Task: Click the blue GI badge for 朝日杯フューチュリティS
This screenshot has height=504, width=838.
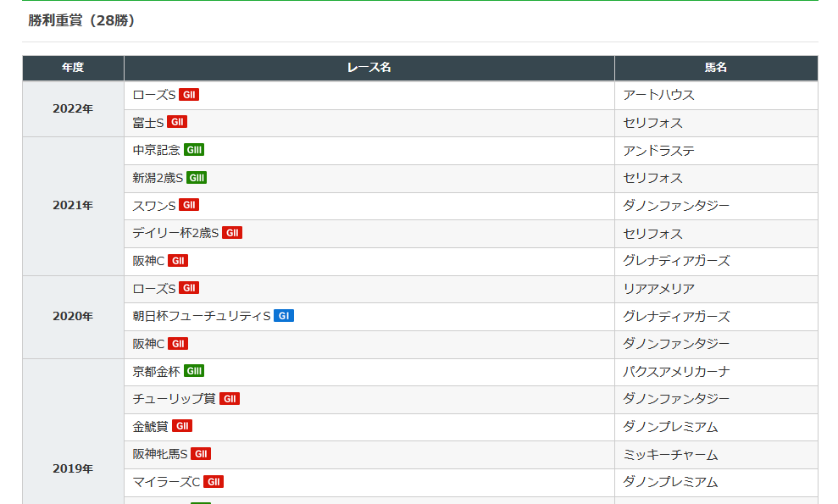Action: 284,315
